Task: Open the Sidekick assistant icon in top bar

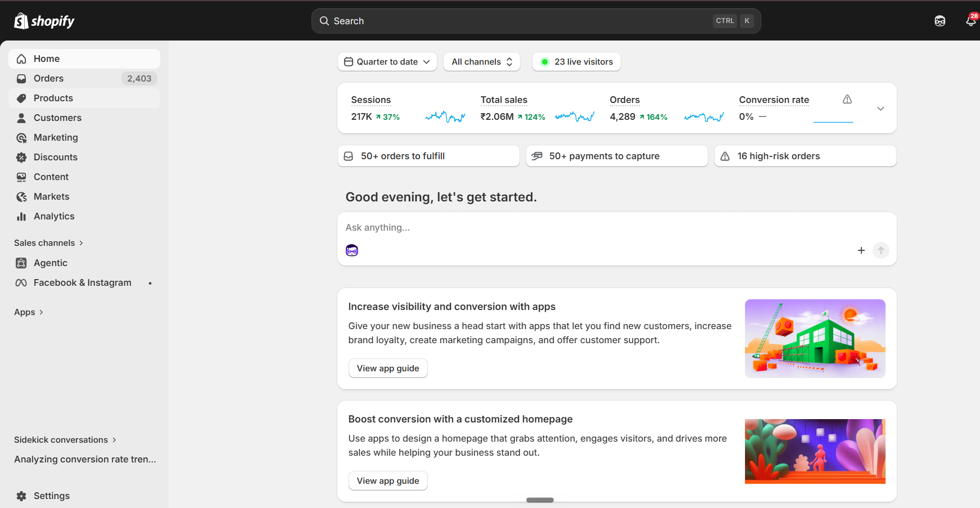Action: click(x=940, y=21)
